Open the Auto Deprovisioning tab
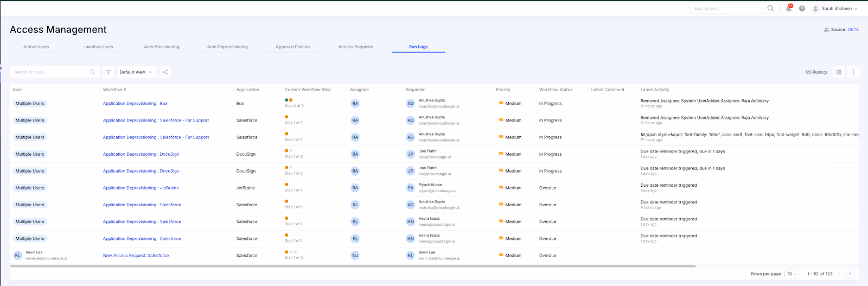Image resolution: width=868 pixels, height=286 pixels. coord(227,47)
